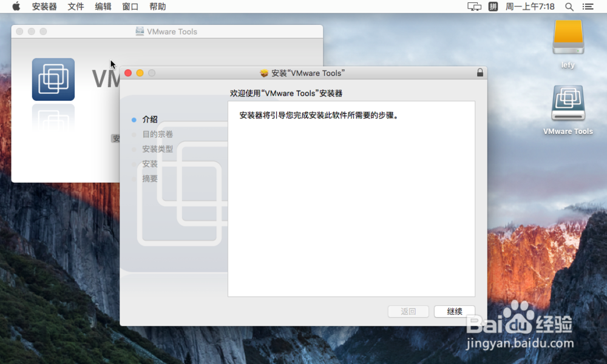Open the Apple menu
Viewport: 607px width, 364px height.
coord(16,6)
